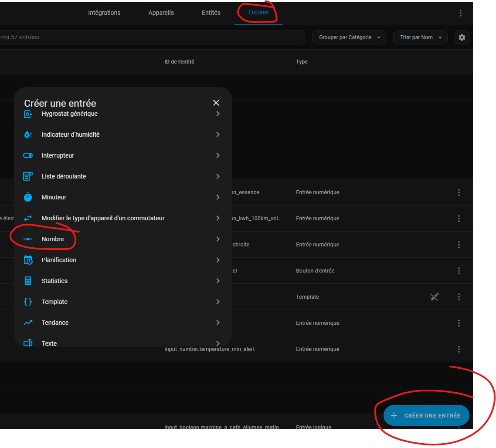Viewport: 496px width, 448px height.
Task: Click the Minuteur stopwatch icon
Action: pos(28,197)
